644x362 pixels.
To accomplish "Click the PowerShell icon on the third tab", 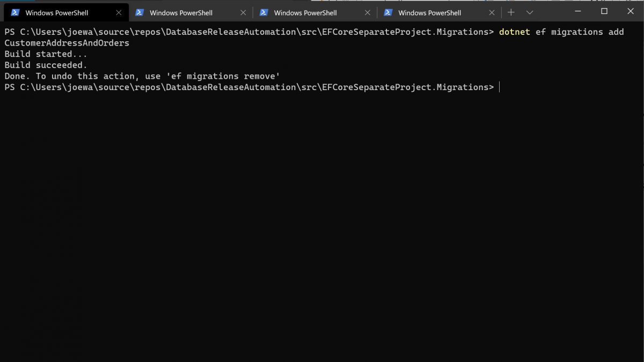I will (x=264, y=12).
